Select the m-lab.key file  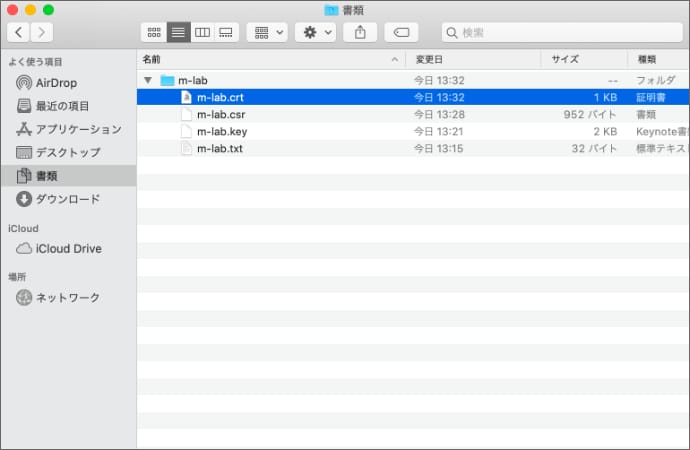(x=220, y=131)
